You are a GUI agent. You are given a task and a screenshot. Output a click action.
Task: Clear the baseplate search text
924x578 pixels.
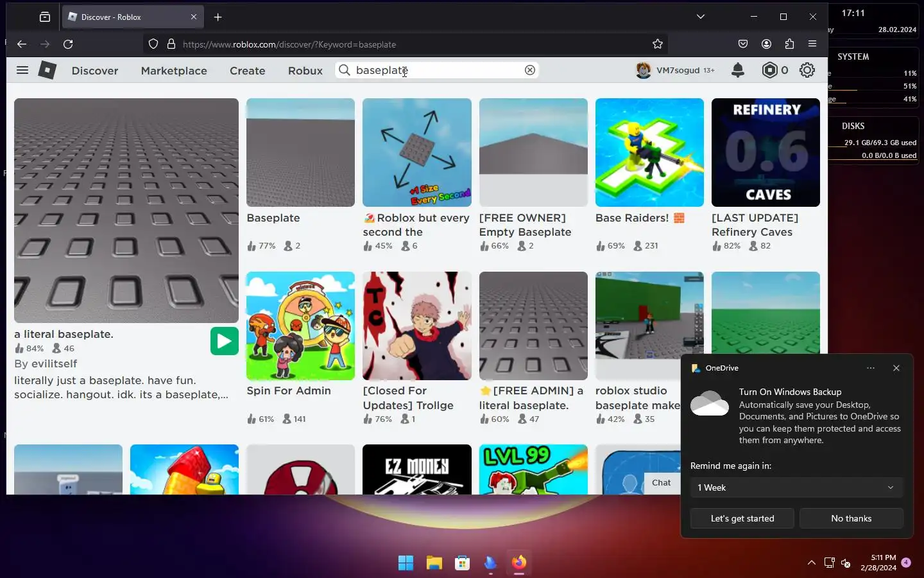pos(530,70)
